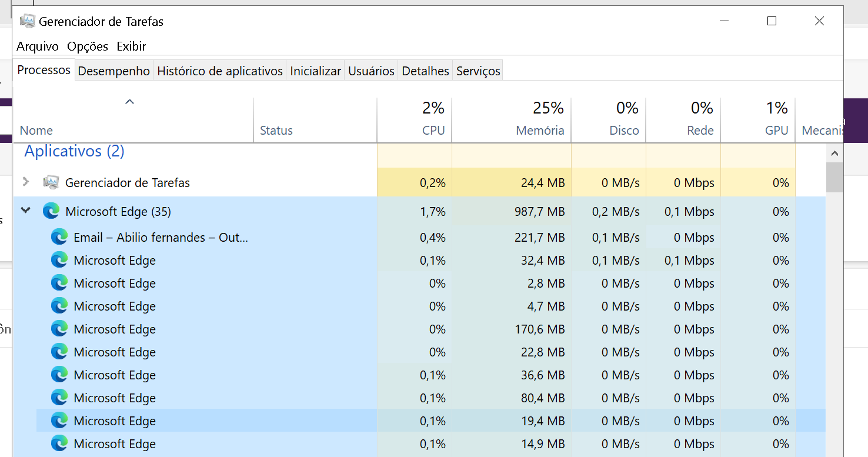Screen dimensions: 868x457
Task: Click the Edge icon in the 14,9 MB row
Action: click(59, 443)
